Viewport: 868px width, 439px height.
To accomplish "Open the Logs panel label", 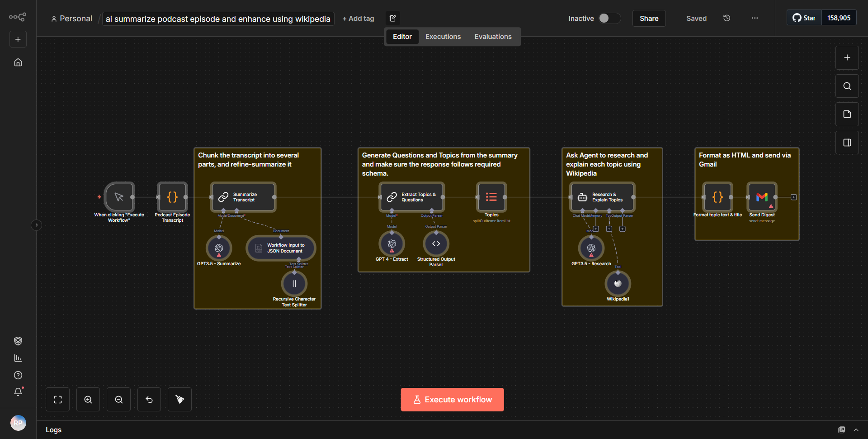I will tap(53, 430).
